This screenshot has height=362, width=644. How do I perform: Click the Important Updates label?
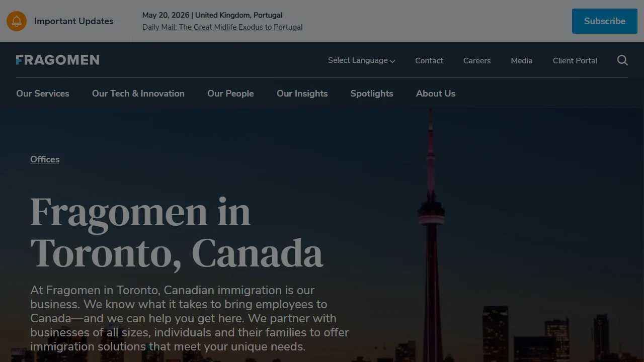[73, 21]
